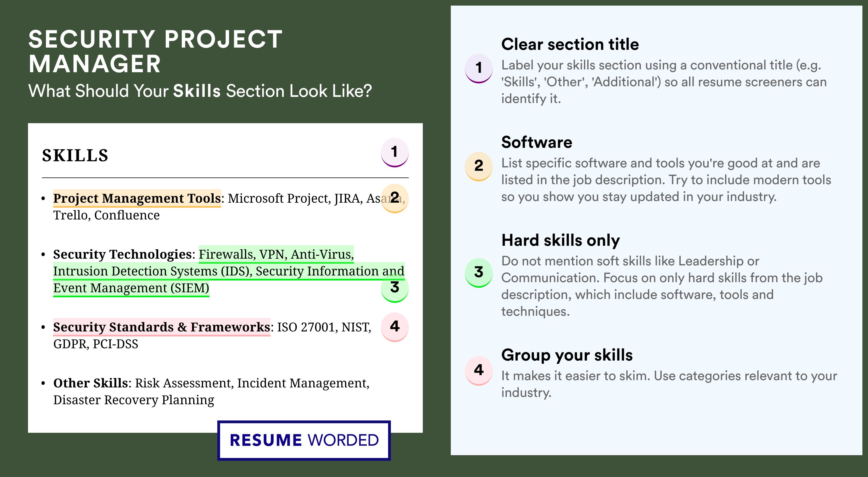Screen dimensions: 868x477
Task: Click number 2 badge next to Software tip
Action: (479, 166)
